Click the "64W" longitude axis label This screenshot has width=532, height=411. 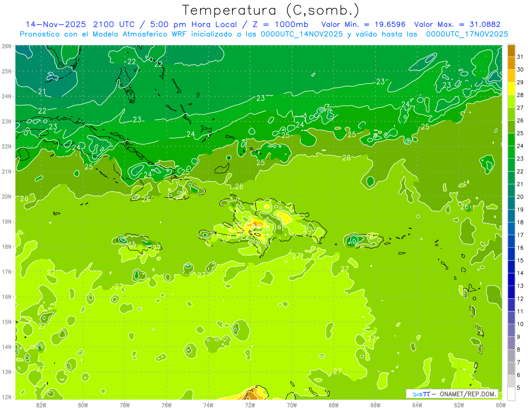click(x=417, y=405)
